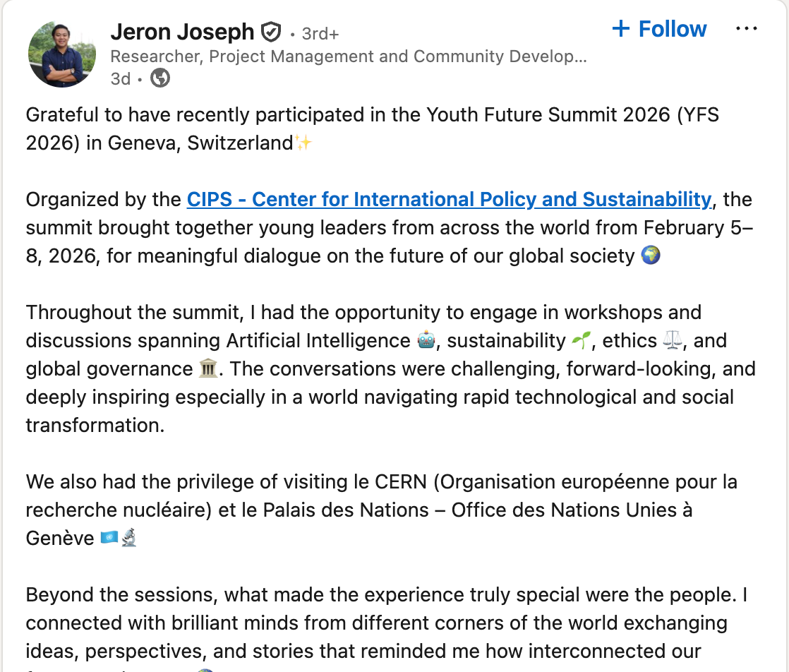The width and height of the screenshot is (789, 672).
Task: Click the "Researcher, Project Management" headline text
Action: click(349, 56)
